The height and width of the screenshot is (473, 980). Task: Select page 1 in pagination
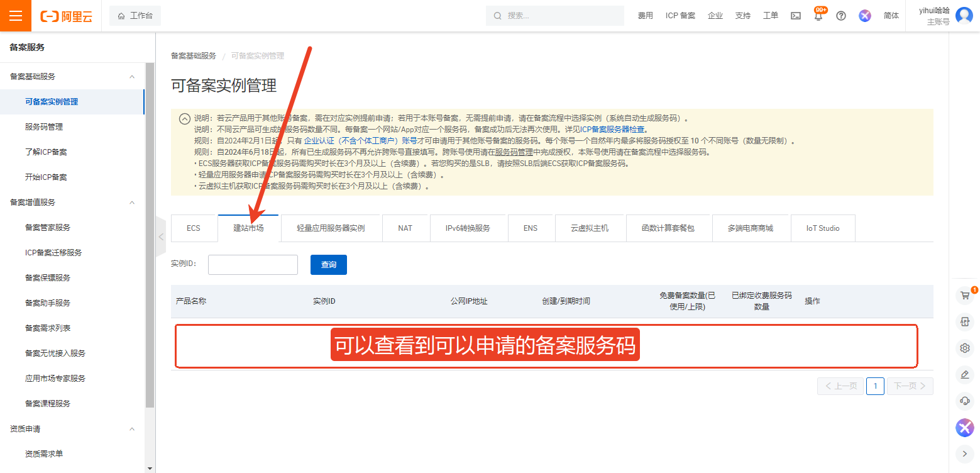(875, 386)
